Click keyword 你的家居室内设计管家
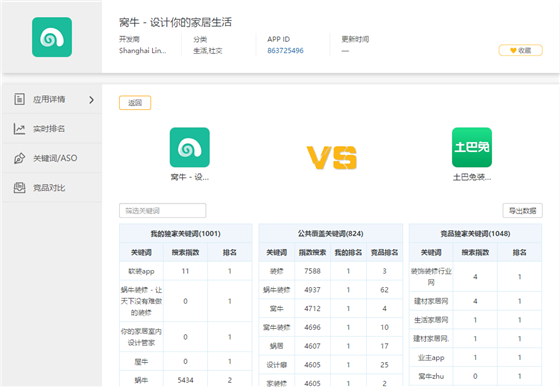 point(141,337)
